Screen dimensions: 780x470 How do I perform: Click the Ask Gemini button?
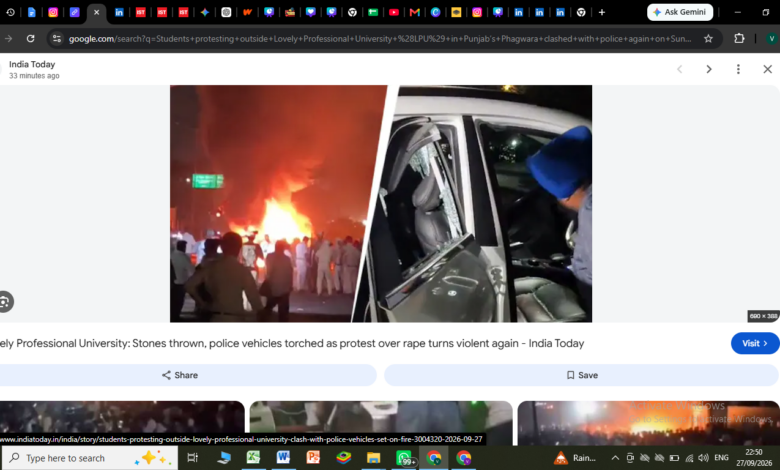coord(680,12)
